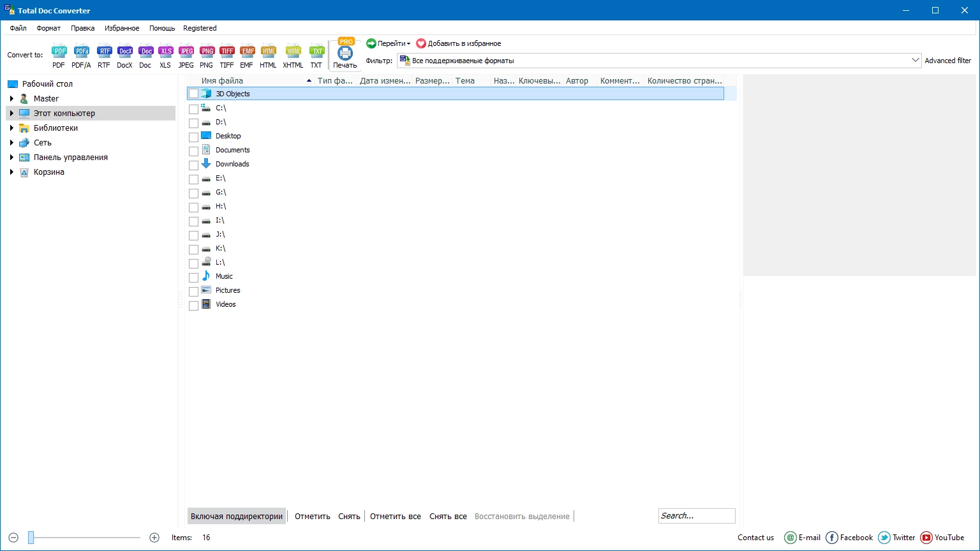
Task: Tick the L:\ drive checkbox
Action: pyautogui.click(x=193, y=263)
